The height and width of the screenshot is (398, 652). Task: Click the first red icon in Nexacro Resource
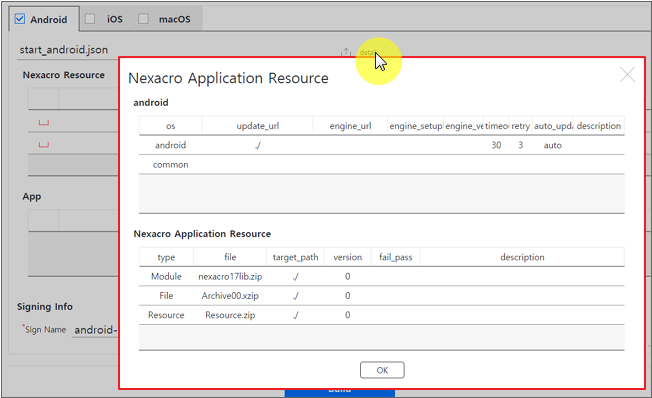point(44,123)
